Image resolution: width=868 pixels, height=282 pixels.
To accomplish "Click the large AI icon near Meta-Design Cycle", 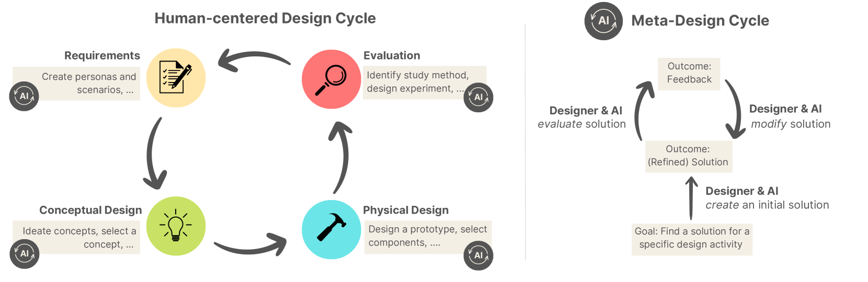I will [x=603, y=21].
